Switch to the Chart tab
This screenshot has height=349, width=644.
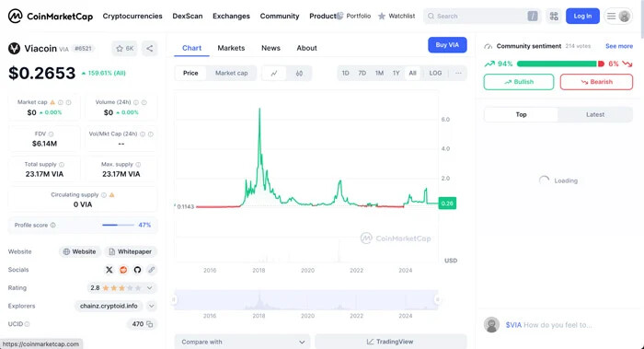(191, 48)
